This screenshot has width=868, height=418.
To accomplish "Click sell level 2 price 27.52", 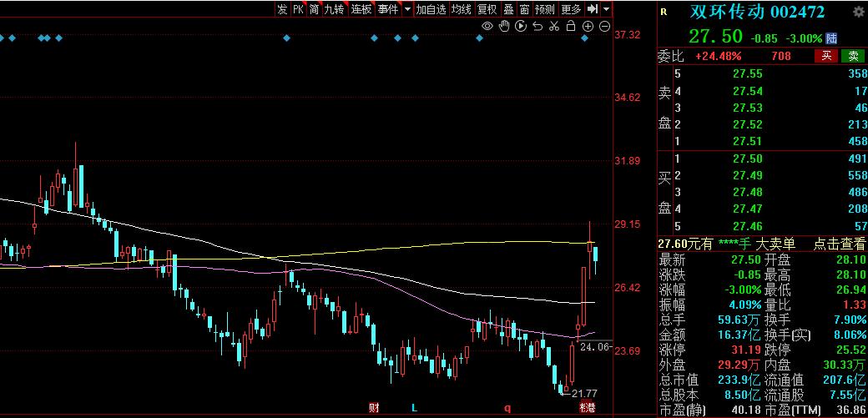I will pyautogui.click(x=747, y=124).
